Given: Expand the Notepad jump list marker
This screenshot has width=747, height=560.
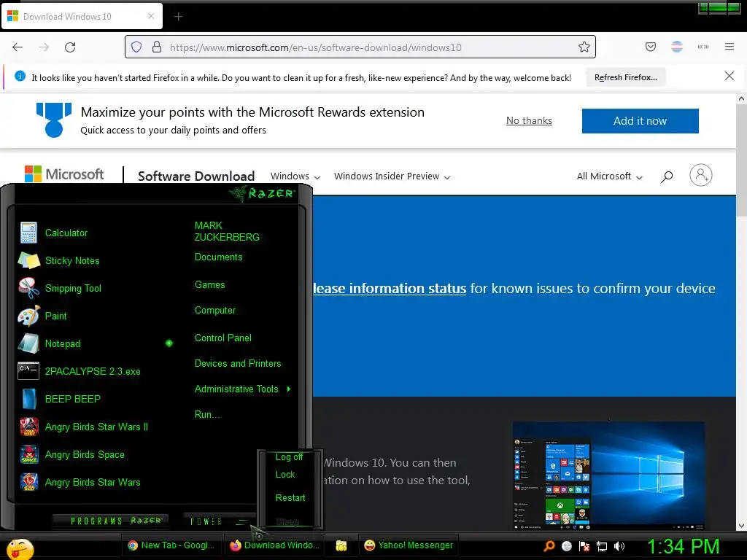Looking at the screenshot, I should tap(169, 343).
